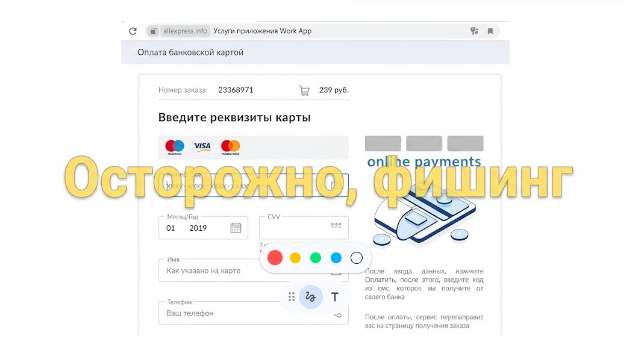Click the lock icon in the address bar
This screenshot has width=644, height=353.
click(x=153, y=31)
